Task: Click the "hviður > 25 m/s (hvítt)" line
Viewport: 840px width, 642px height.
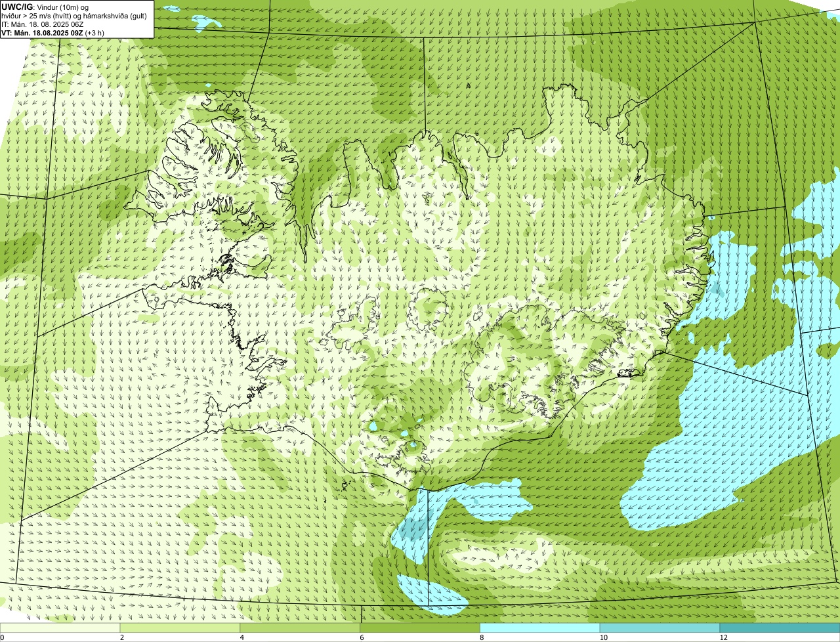Action: pyautogui.click(x=74, y=15)
